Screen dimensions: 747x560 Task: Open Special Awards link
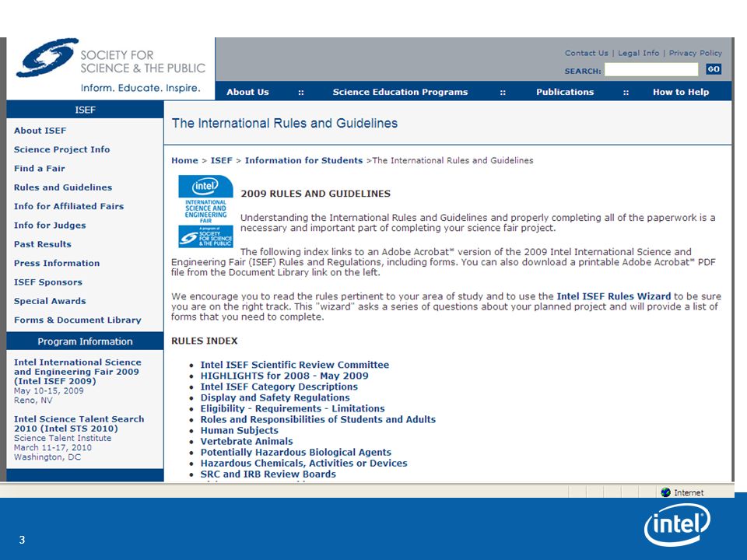(50, 301)
